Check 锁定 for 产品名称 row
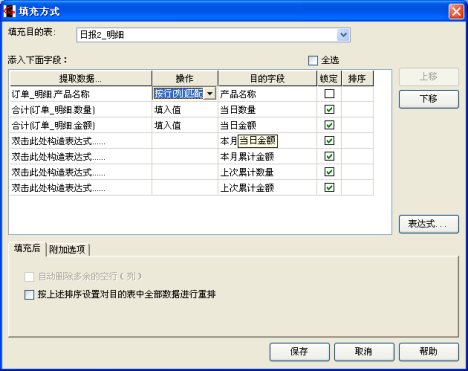This screenshot has width=468, height=371. point(329,94)
